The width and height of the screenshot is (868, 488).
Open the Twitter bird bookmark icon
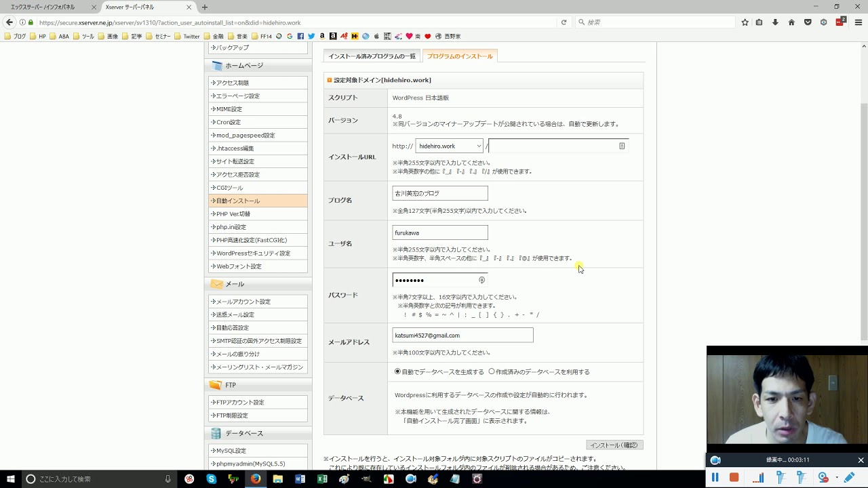click(x=311, y=36)
